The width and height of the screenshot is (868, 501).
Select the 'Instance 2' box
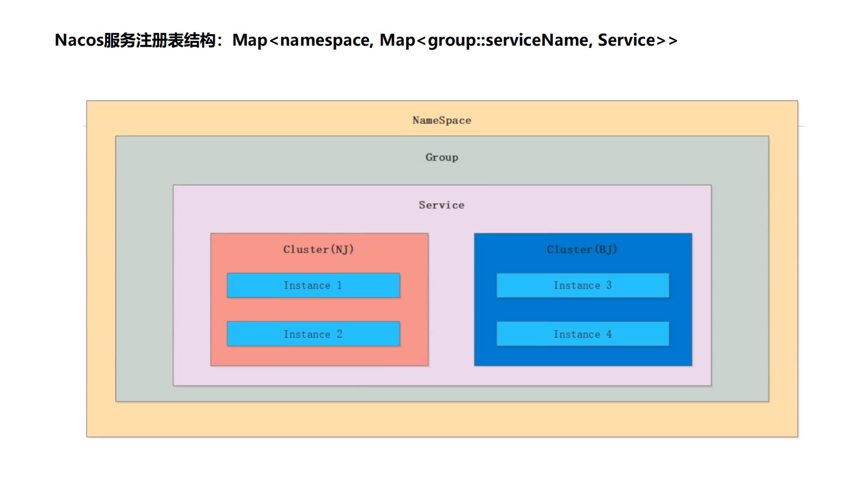314,334
